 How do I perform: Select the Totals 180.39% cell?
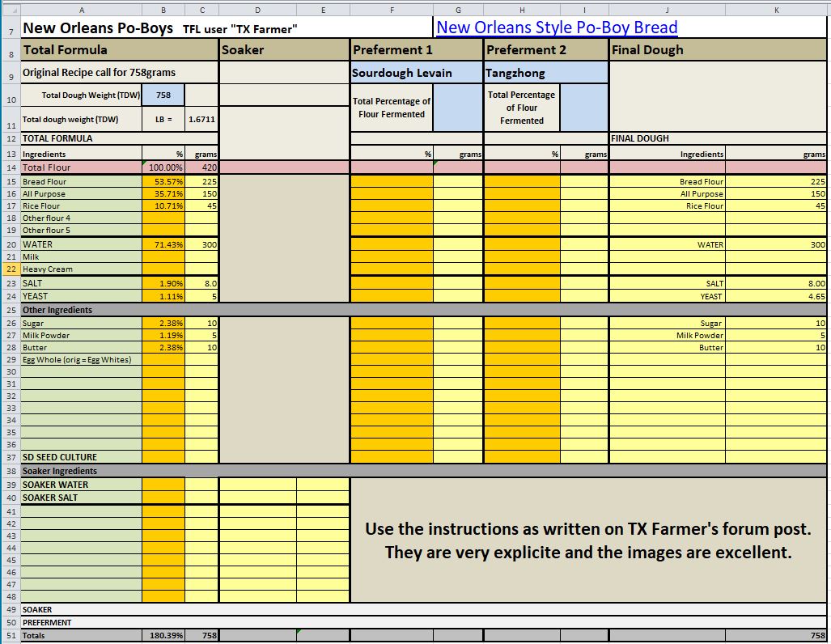[163, 636]
